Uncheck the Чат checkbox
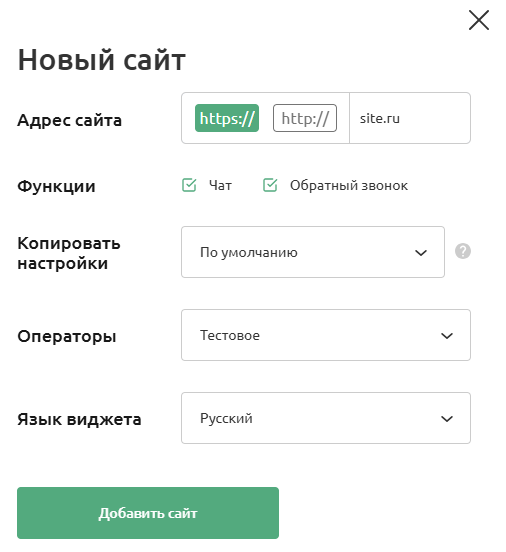Screen dimensions: 506x552 click(x=189, y=185)
